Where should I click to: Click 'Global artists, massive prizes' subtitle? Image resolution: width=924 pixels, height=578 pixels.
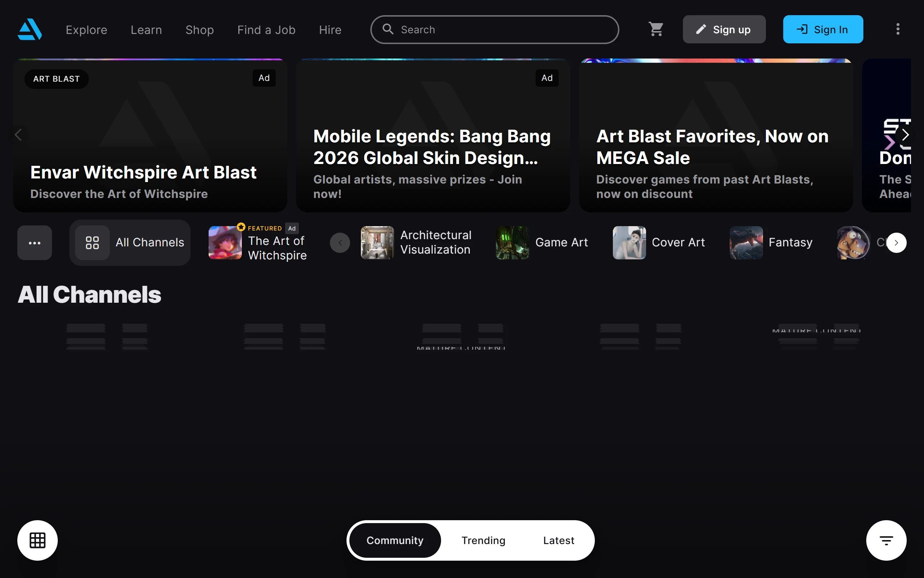click(x=418, y=186)
